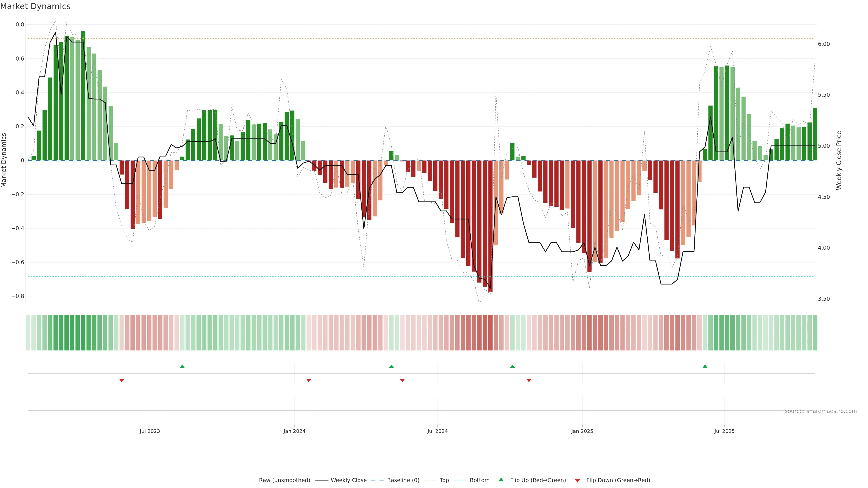Click the Weekly Close Price right axis title

(x=839, y=160)
